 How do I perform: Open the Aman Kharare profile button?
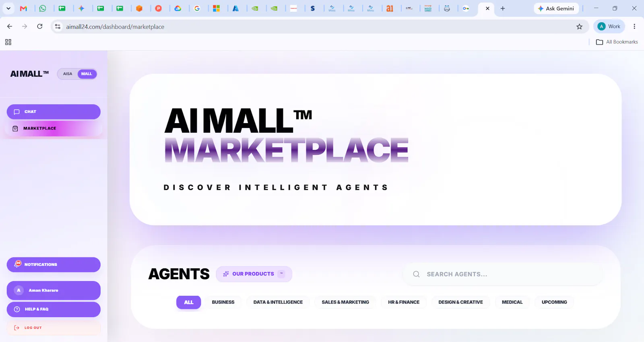click(54, 290)
